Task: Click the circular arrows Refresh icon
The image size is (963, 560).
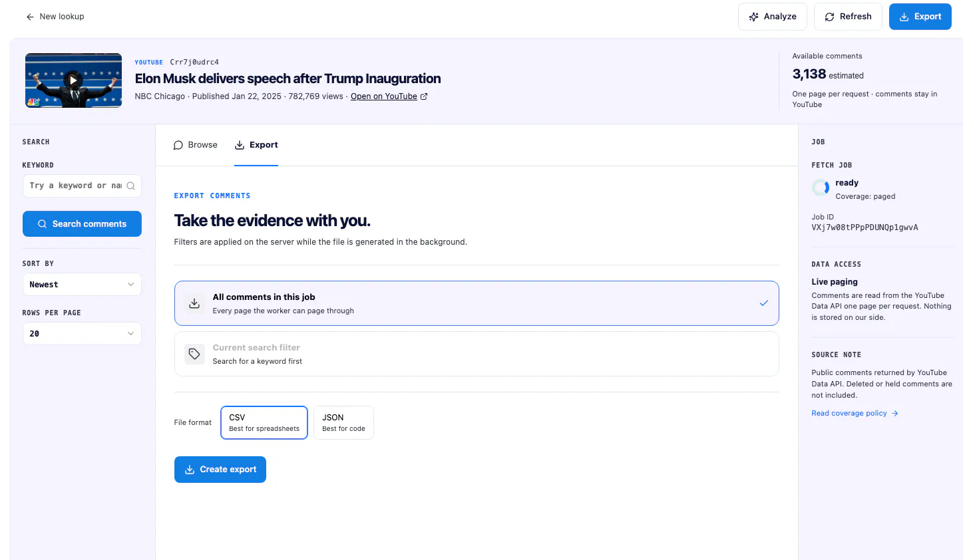Action: pos(829,17)
